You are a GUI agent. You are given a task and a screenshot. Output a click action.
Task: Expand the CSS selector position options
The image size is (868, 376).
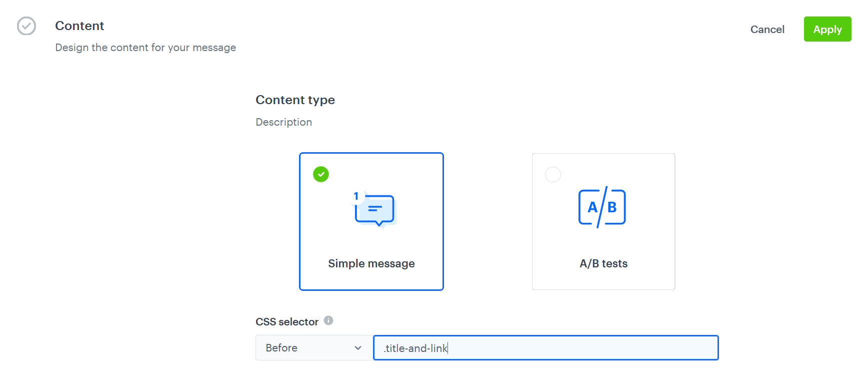pyautogui.click(x=312, y=347)
